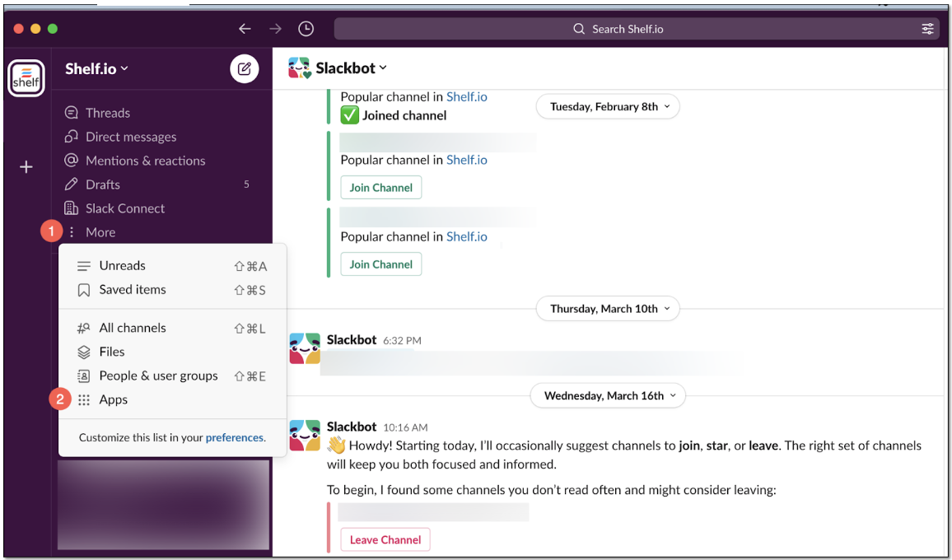Click the Mentions at-sign icon
The image size is (952, 560).
point(71,161)
